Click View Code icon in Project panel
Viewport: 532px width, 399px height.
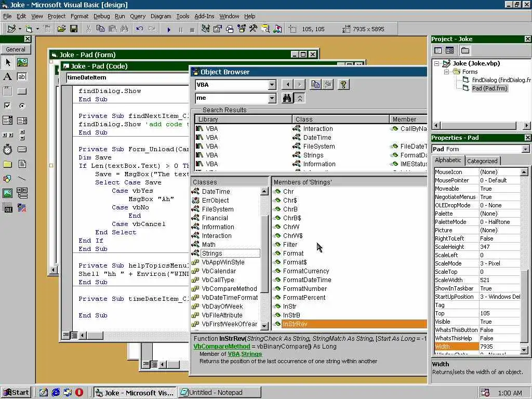(438, 50)
